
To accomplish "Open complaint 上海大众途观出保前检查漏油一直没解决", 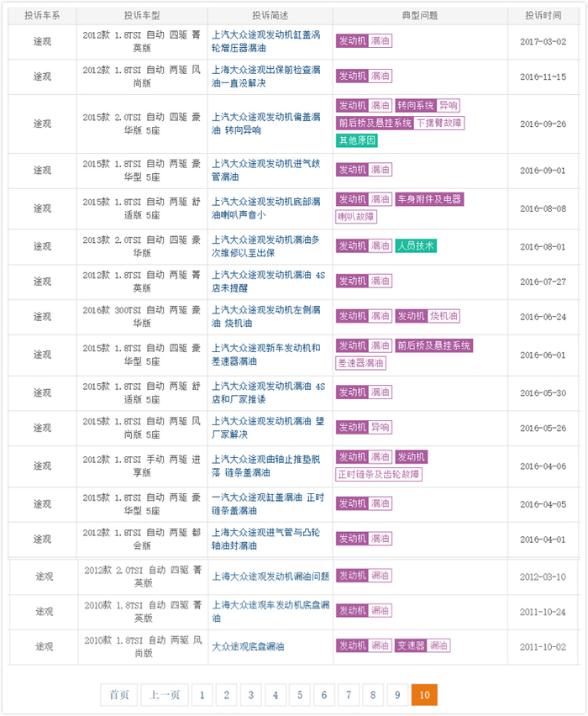I will pos(266,76).
